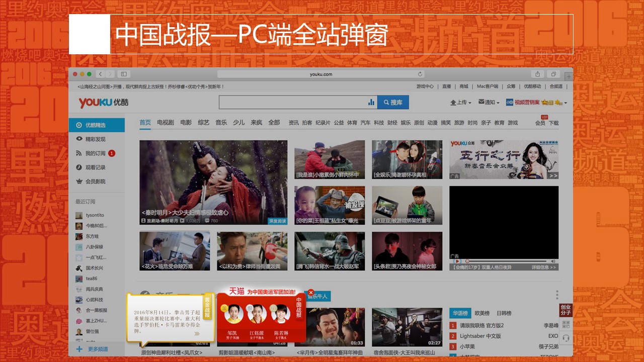
Task: Click the 视频营销案 link
Action: click(527, 102)
